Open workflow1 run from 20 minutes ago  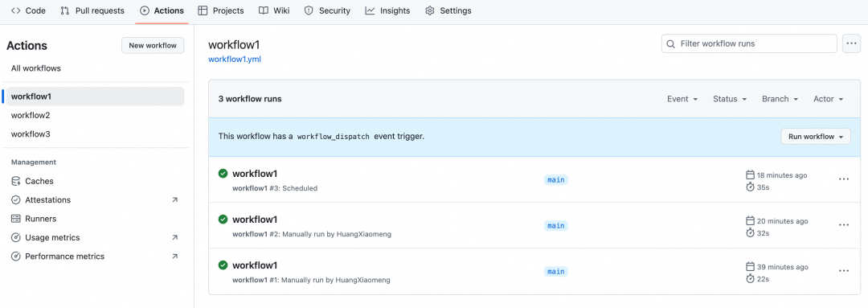tap(255, 220)
